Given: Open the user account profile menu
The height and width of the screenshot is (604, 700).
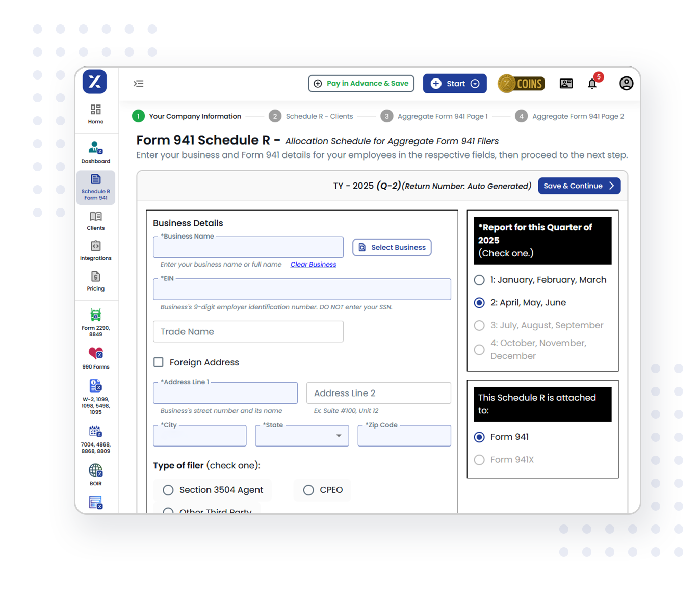Looking at the screenshot, I should 626,83.
